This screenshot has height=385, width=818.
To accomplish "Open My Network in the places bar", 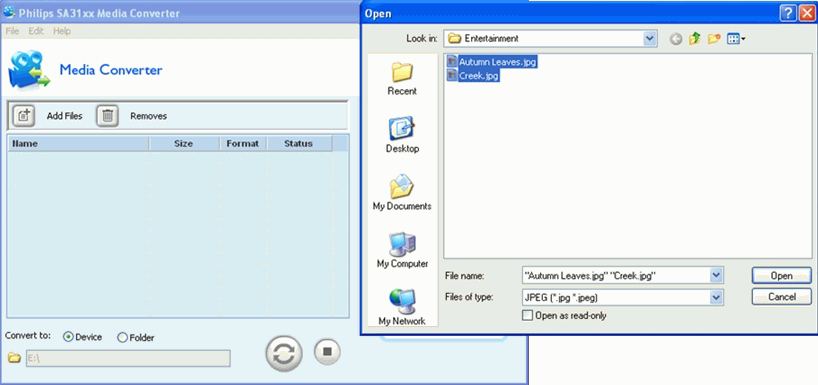I will (402, 308).
